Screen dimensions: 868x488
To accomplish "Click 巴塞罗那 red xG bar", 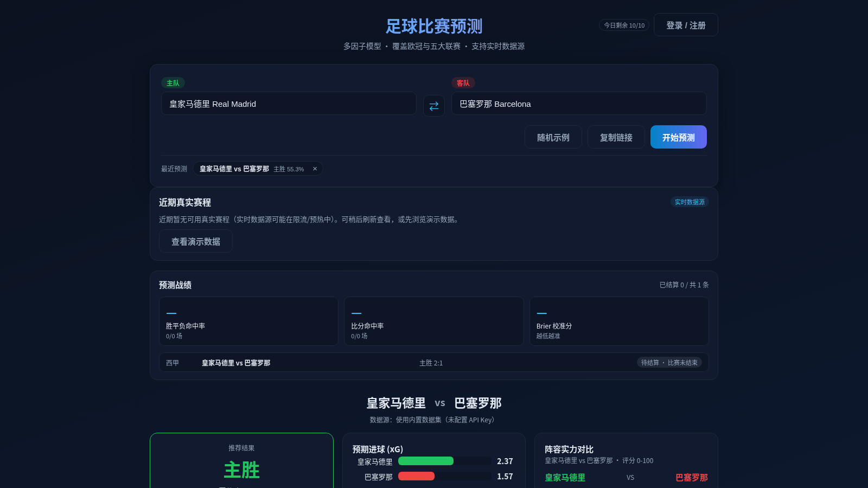I will 416,476.
